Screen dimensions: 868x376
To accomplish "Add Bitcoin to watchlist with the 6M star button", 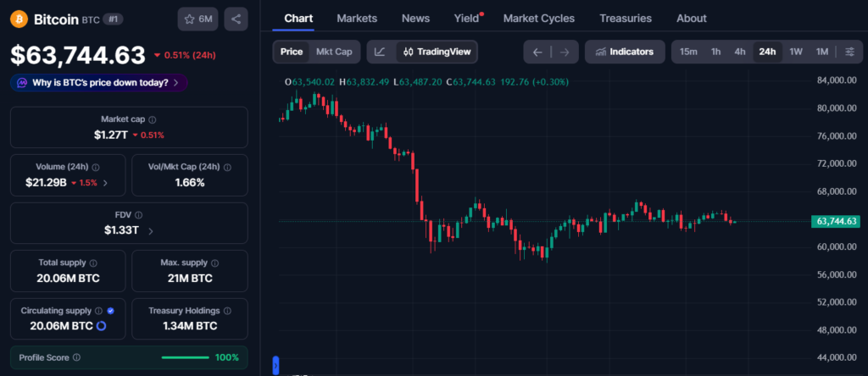I will (x=198, y=19).
